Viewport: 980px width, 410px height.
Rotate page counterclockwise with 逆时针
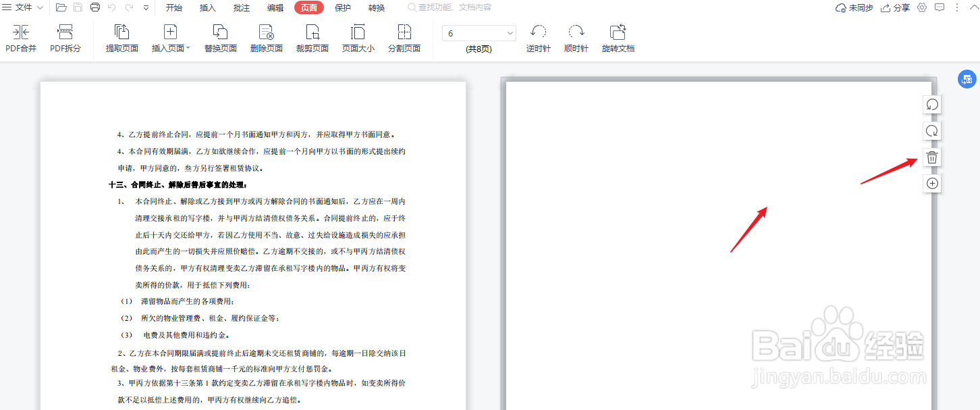[x=538, y=37]
